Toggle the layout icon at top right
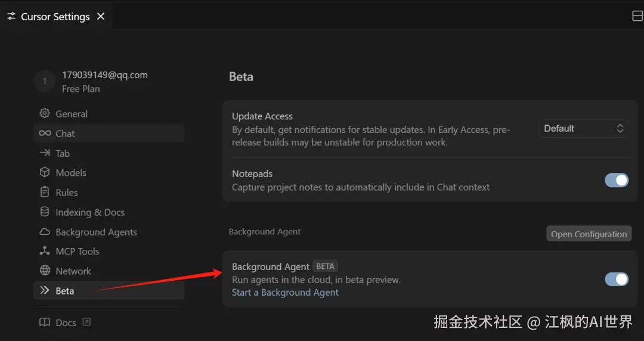 [x=637, y=16]
